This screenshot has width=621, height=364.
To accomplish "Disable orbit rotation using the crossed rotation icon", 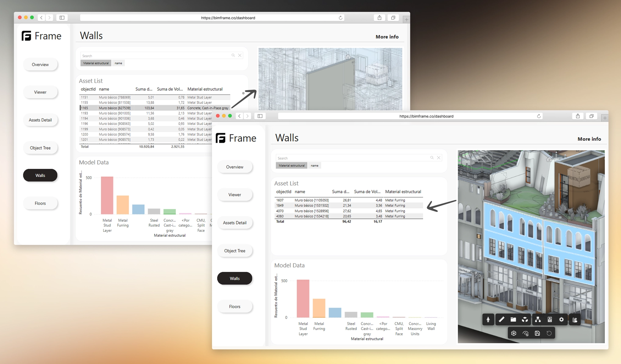I will pos(526,333).
